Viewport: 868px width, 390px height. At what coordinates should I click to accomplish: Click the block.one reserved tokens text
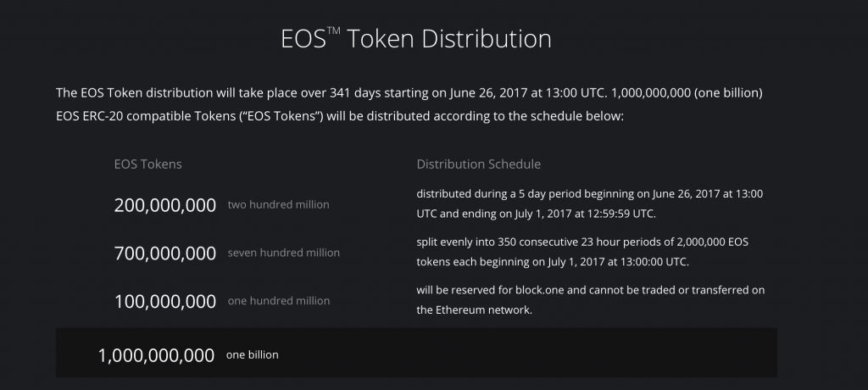click(591, 299)
